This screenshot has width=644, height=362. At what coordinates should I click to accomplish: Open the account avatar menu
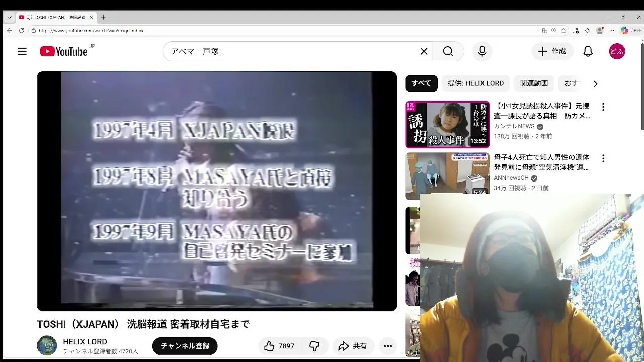[617, 51]
